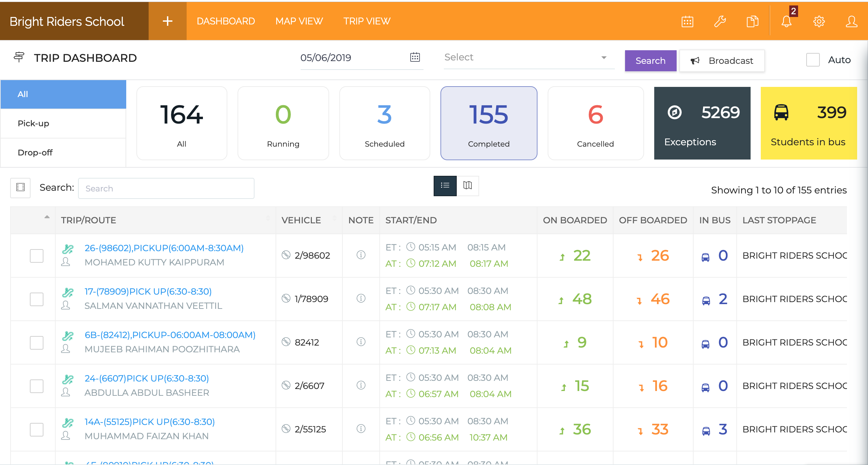Image resolution: width=868 pixels, height=465 pixels.
Task: Open notifications bell with 2 alerts
Action: 787,21
